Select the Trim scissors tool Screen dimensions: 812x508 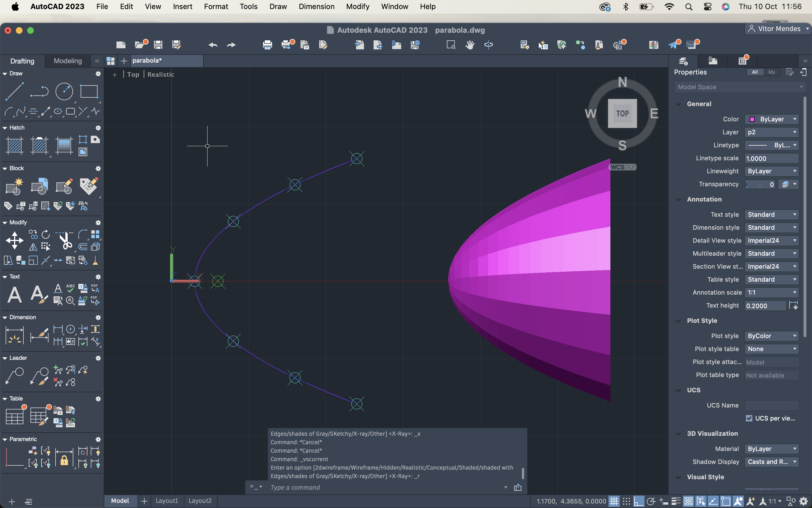click(65, 240)
